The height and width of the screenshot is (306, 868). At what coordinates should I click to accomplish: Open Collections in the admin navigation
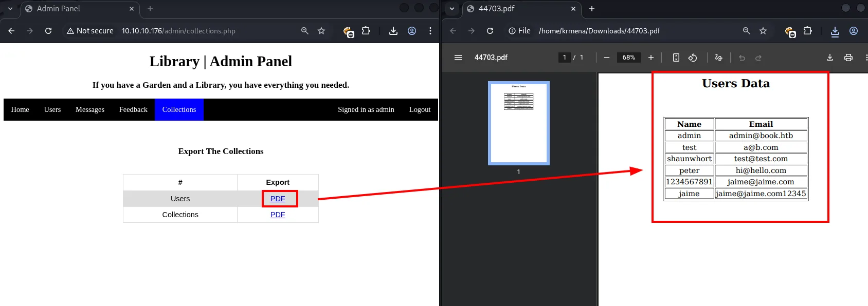coord(179,109)
